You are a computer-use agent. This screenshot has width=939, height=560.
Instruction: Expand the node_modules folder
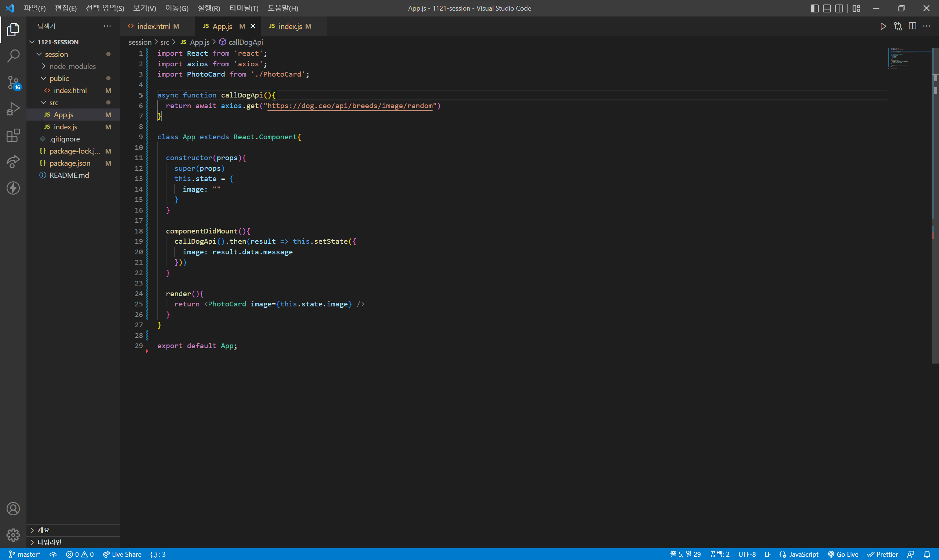pos(72,66)
